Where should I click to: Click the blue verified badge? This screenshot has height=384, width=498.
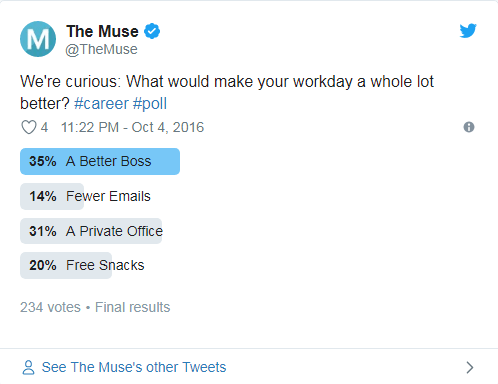tap(152, 31)
